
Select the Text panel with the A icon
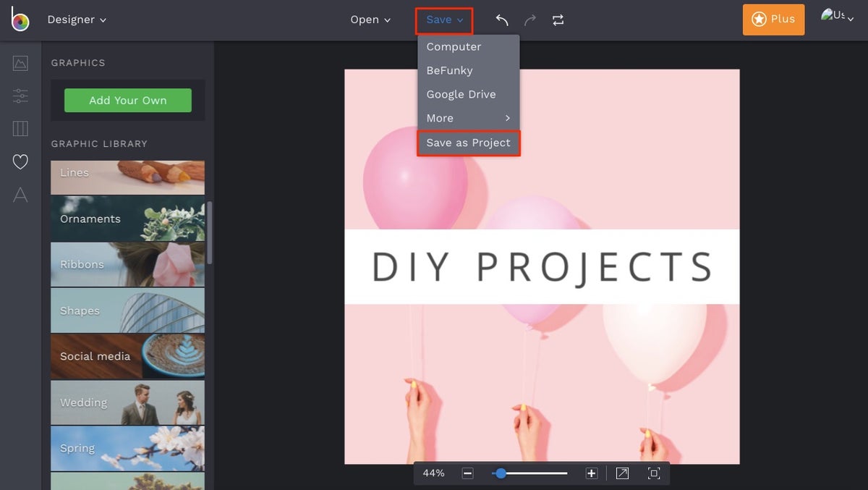[20, 195]
